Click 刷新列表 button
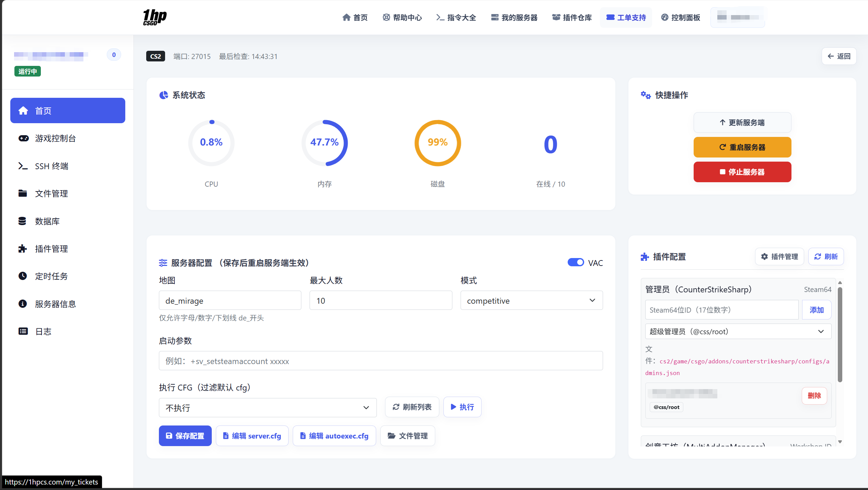Image resolution: width=868 pixels, height=490 pixels. [x=412, y=407]
